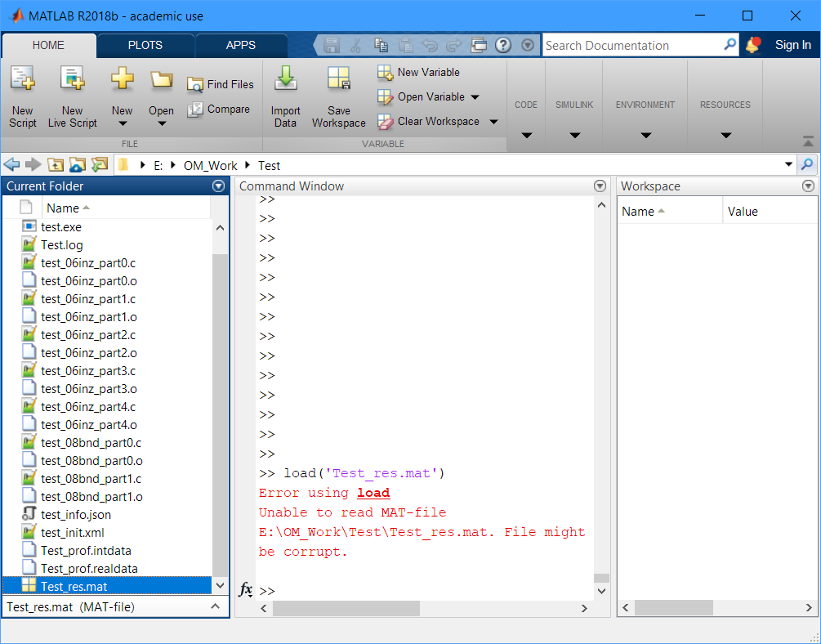Click the Paste icon in quick access toolbar
The height and width of the screenshot is (644, 821).
pyautogui.click(x=406, y=45)
